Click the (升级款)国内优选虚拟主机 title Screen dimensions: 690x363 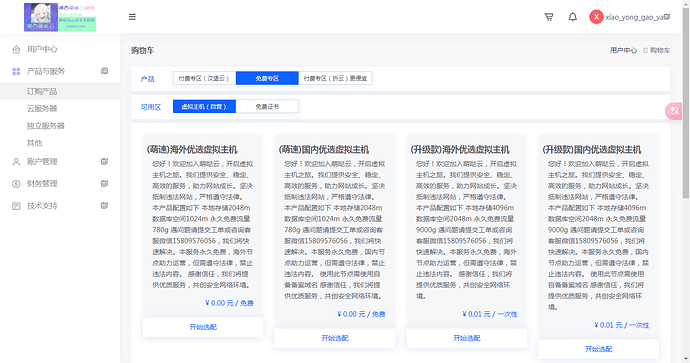pyautogui.click(x=592, y=150)
